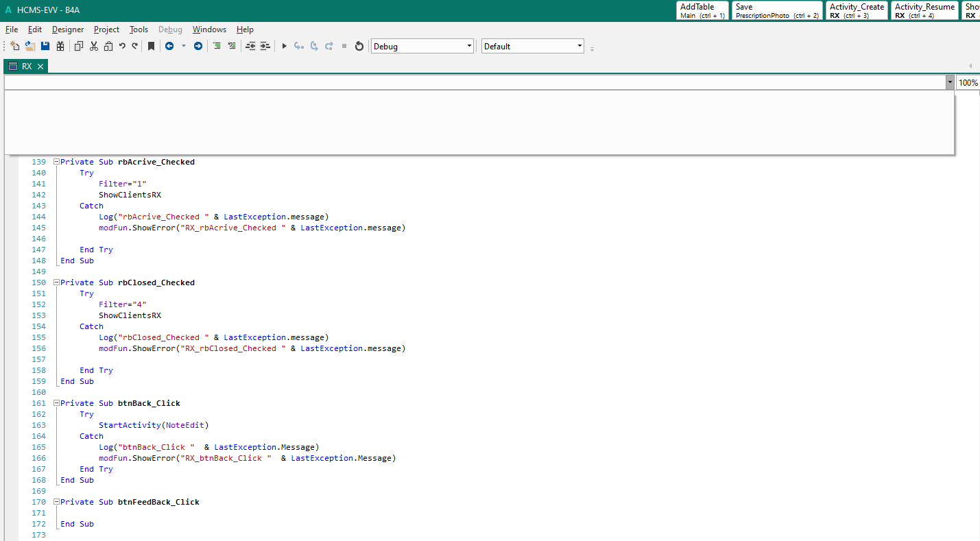The image size is (980, 541).
Task: Run the project with the play icon
Action: [x=284, y=46]
